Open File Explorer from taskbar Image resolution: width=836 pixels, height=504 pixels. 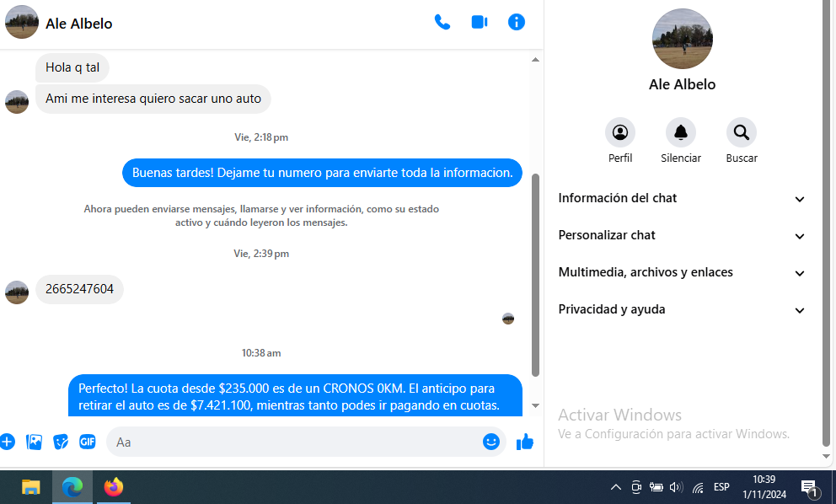[31, 487]
